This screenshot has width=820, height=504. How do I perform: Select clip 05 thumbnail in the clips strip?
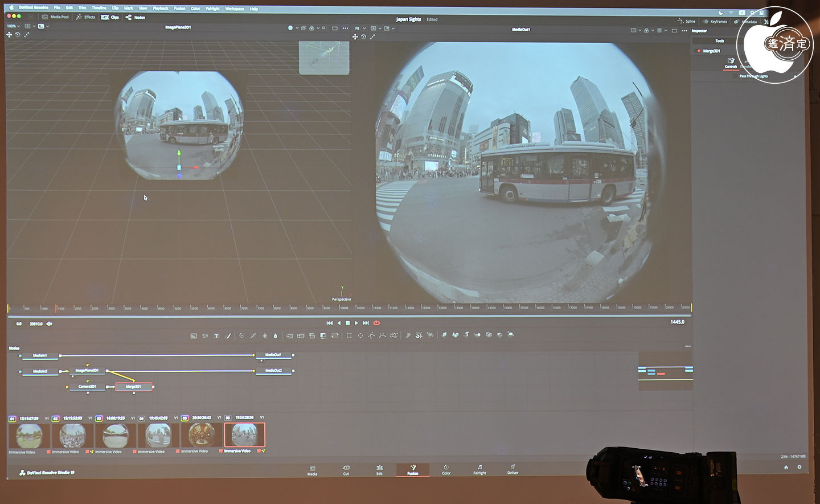pyautogui.click(x=202, y=435)
